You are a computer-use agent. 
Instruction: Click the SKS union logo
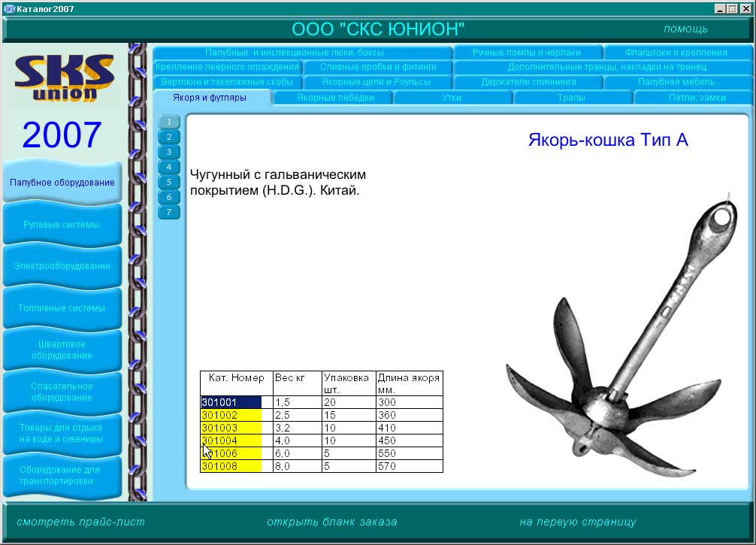tap(64, 79)
